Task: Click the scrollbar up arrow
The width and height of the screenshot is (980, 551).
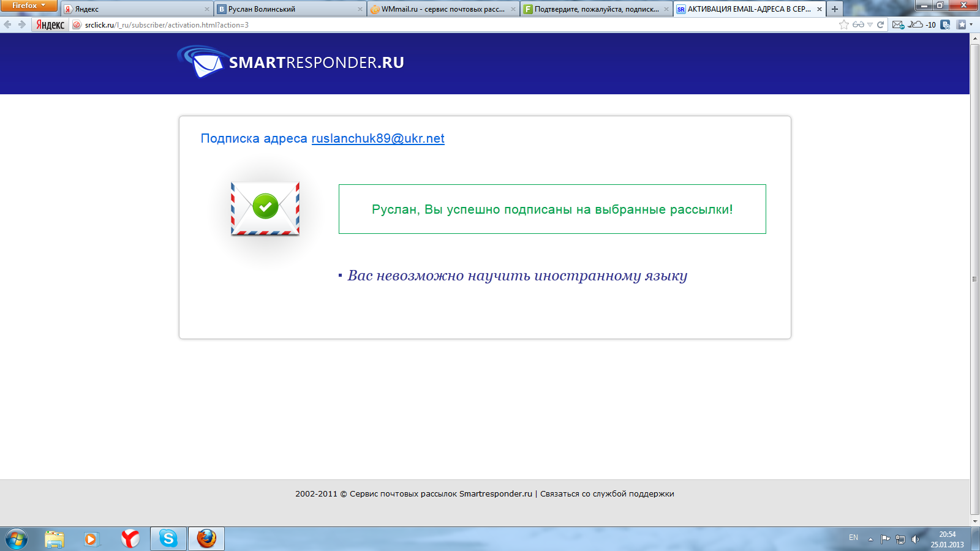Action: [x=974, y=38]
